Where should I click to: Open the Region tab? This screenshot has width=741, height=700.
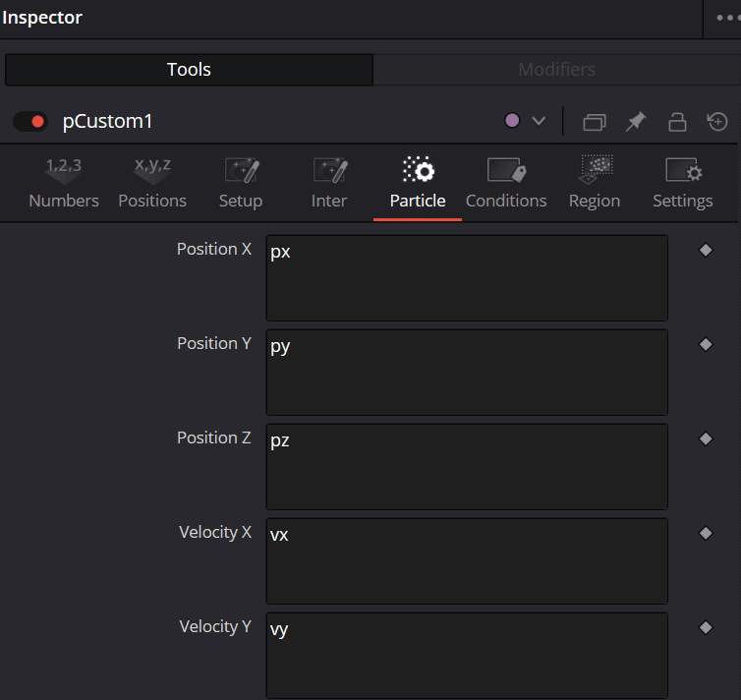tap(595, 183)
